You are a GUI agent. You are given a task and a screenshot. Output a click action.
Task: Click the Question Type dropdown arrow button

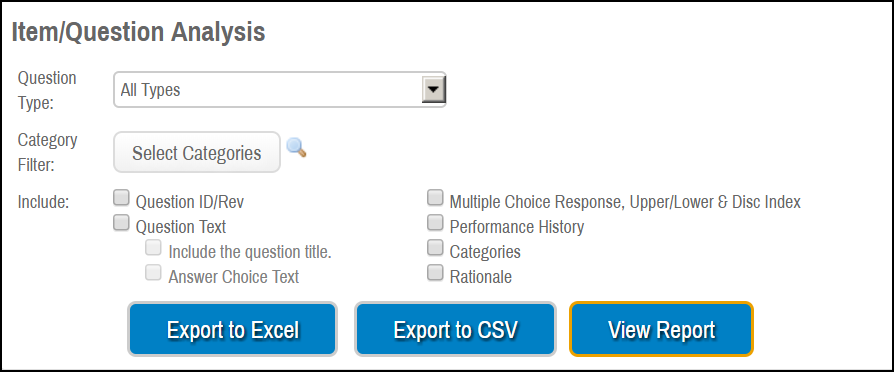point(433,90)
